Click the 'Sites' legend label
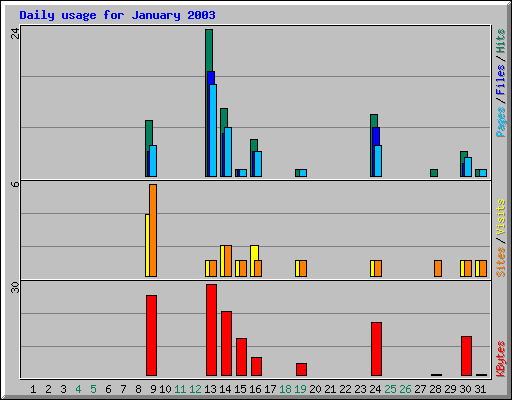Viewport: 512px width, 400px height. (x=500, y=262)
